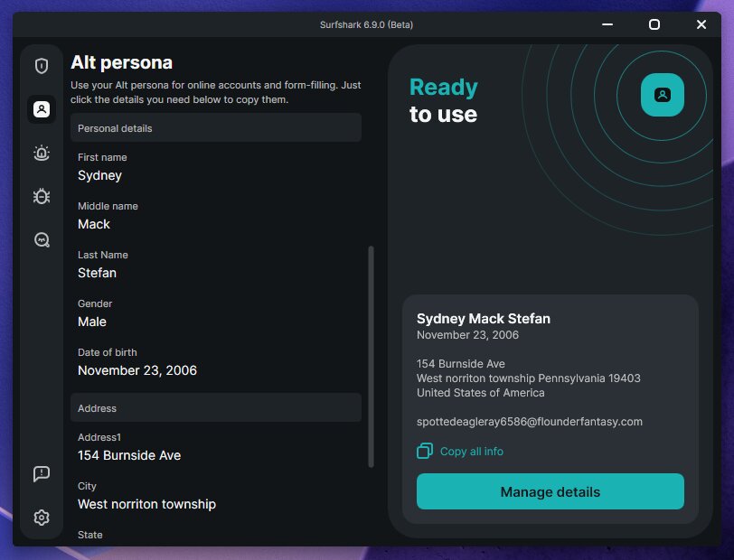Image resolution: width=734 pixels, height=560 pixels.
Task: Collapse the Personal details section
Action: (215, 127)
